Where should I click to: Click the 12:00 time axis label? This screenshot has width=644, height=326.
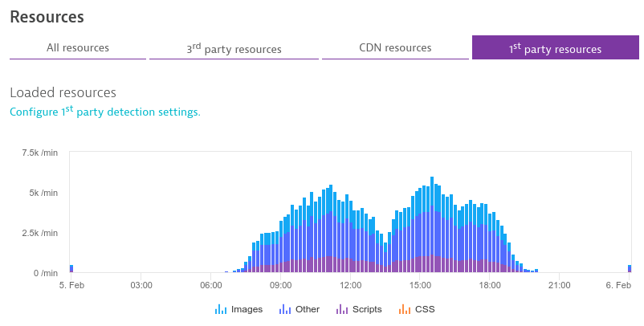click(350, 285)
